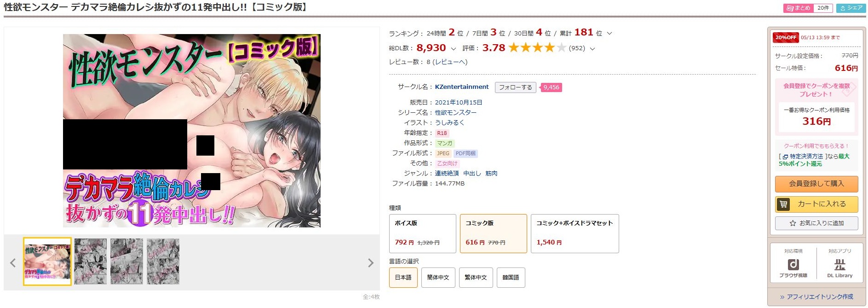Image resolution: width=868 pixels, height=308 pixels.
Task: Select 簡体中文 language option
Action: (x=438, y=278)
